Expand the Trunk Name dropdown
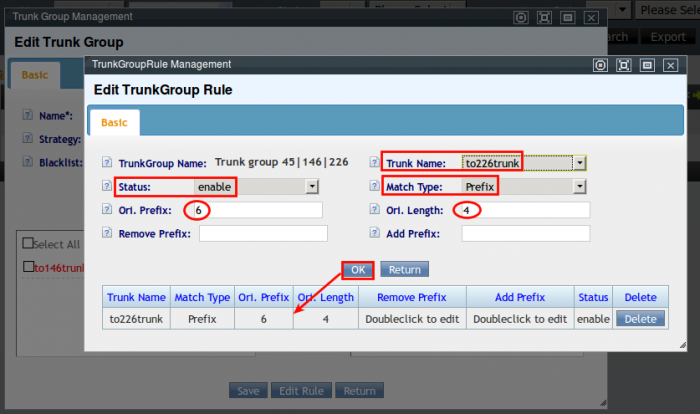Screen dimensions: 700x414 click(579, 163)
